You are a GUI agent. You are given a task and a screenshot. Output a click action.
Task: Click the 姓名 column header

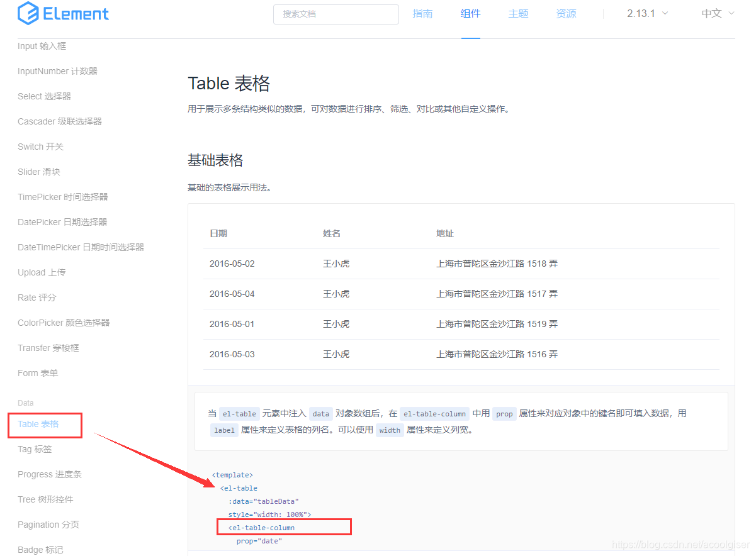pos(332,233)
